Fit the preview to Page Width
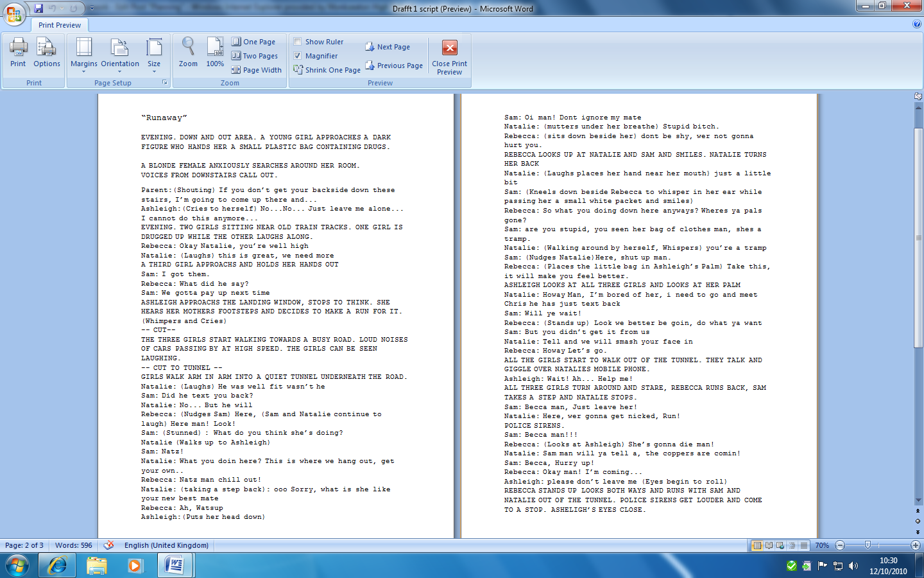The height and width of the screenshot is (578, 924). click(257, 70)
